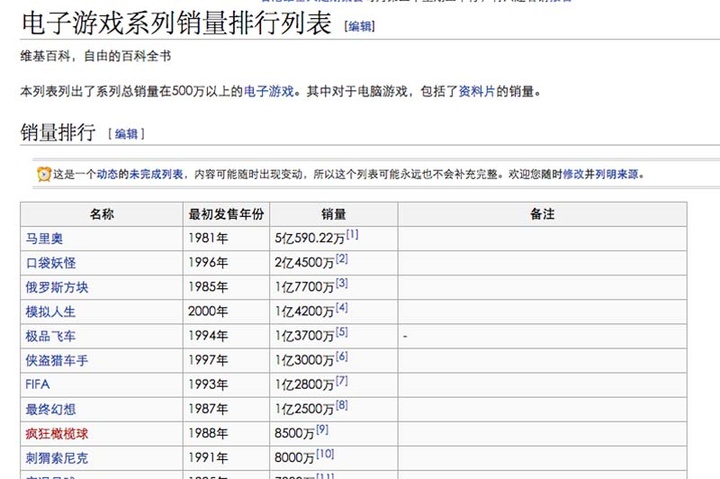
Task: Open the 动态 link in the notice
Action: pyautogui.click(x=107, y=174)
